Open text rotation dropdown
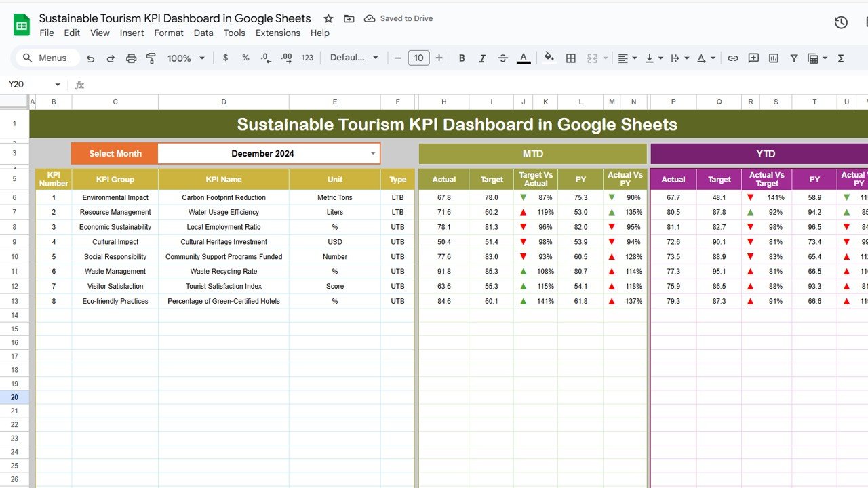868x488 pixels. coord(706,58)
